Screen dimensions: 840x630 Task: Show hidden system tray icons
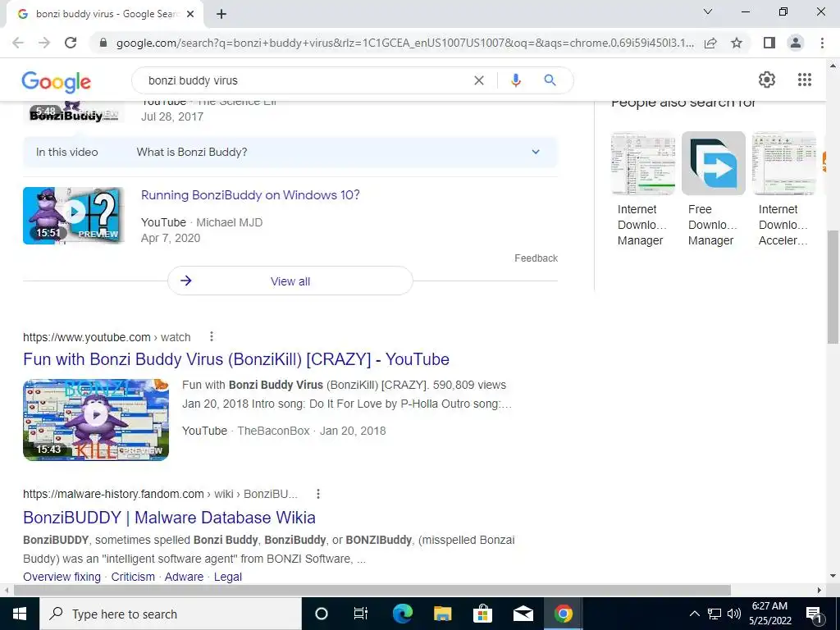click(x=694, y=614)
